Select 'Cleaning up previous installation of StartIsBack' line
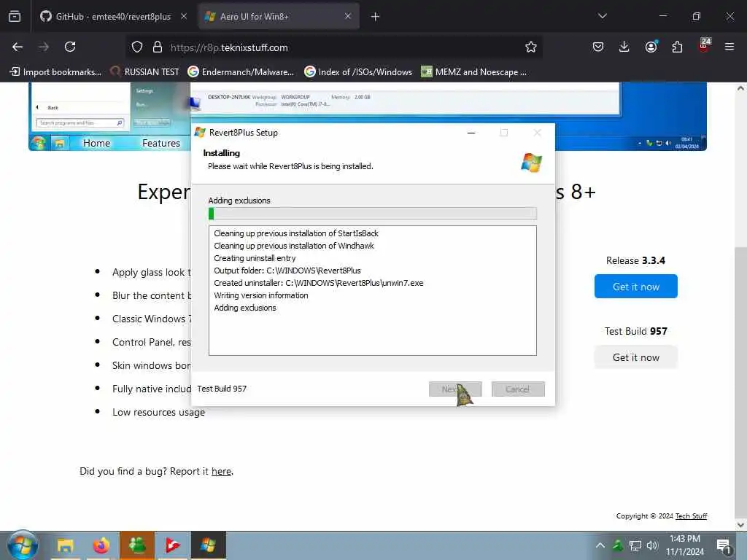The image size is (747, 560). pos(296,233)
